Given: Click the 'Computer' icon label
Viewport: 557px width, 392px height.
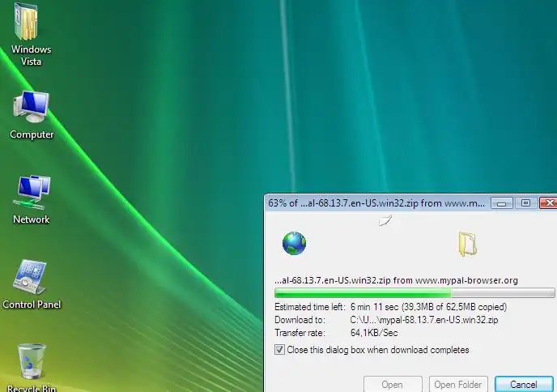Looking at the screenshot, I should [32, 134].
